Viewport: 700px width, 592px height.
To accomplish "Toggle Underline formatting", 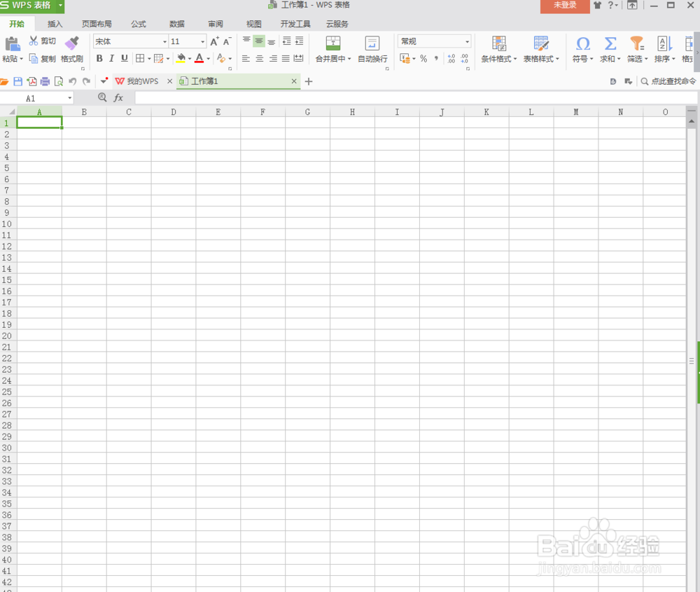I will point(125,59).
